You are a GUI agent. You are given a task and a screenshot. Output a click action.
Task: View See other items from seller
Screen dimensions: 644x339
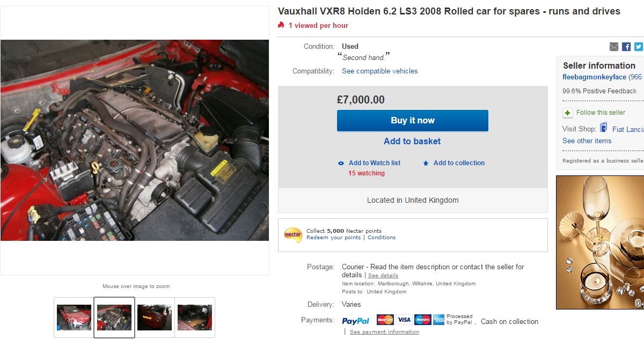[587, 141]
